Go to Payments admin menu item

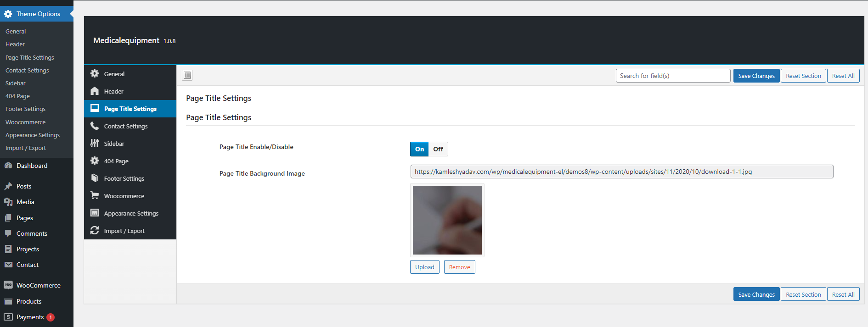30,317
